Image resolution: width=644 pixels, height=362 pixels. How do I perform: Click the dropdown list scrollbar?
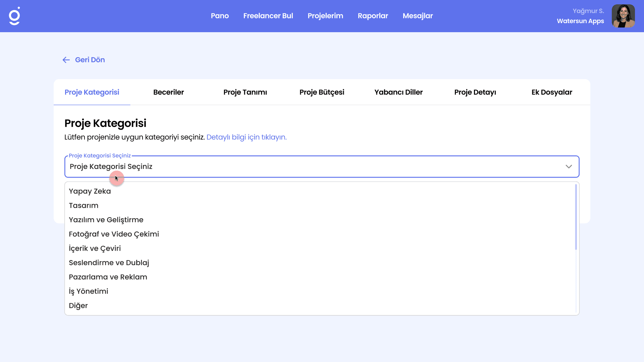point(576,217)
